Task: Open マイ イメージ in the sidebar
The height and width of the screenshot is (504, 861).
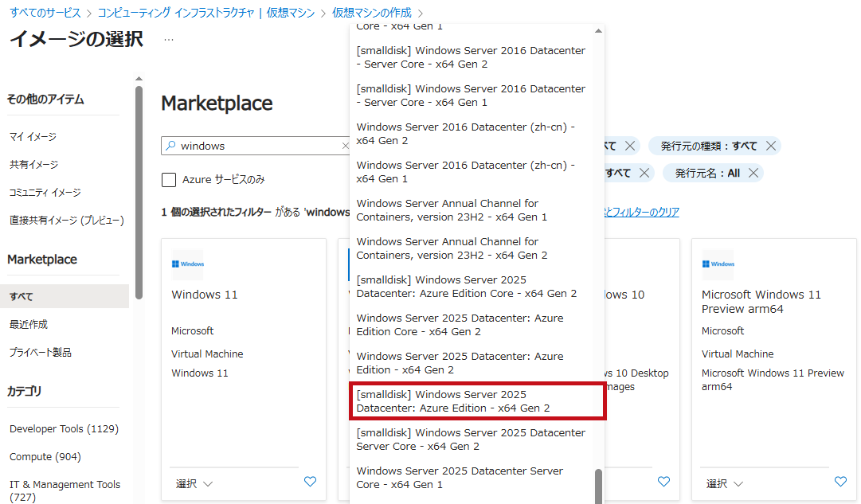Action: click(33, 137)
